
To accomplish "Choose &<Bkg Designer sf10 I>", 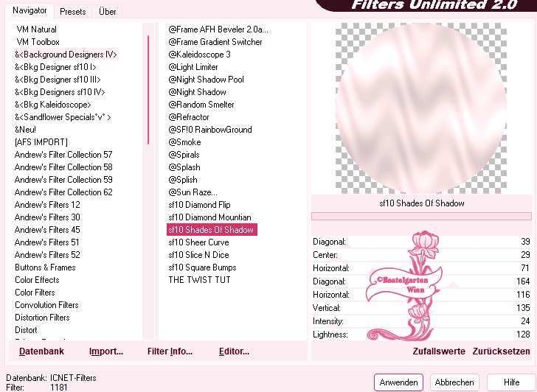I will 55,67.
